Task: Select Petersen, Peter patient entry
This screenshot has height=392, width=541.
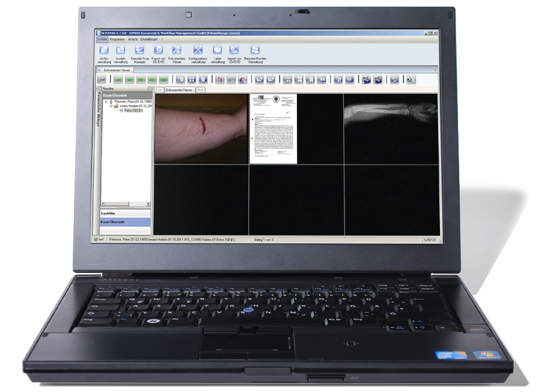Action: pos(133,102)
